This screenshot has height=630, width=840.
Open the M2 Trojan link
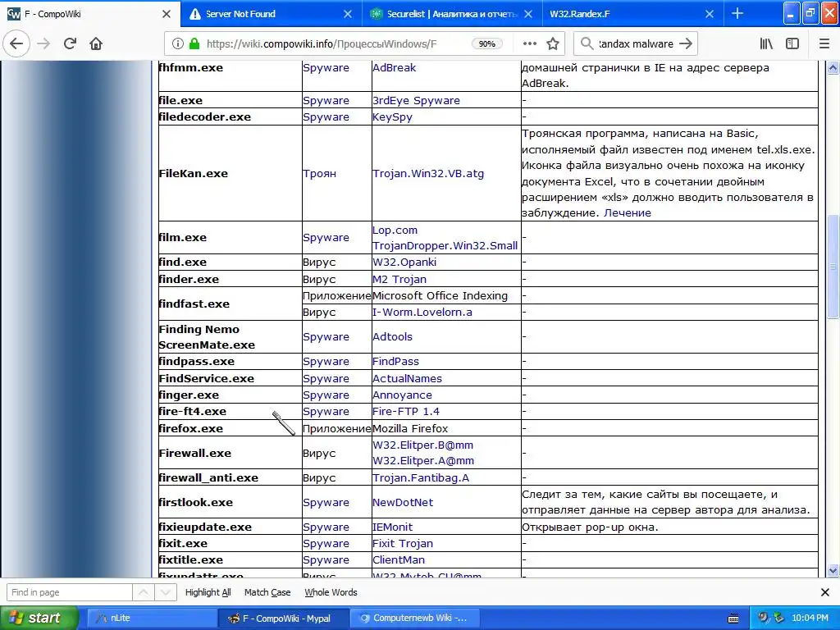pyautogui.click(x=399, y=279)
